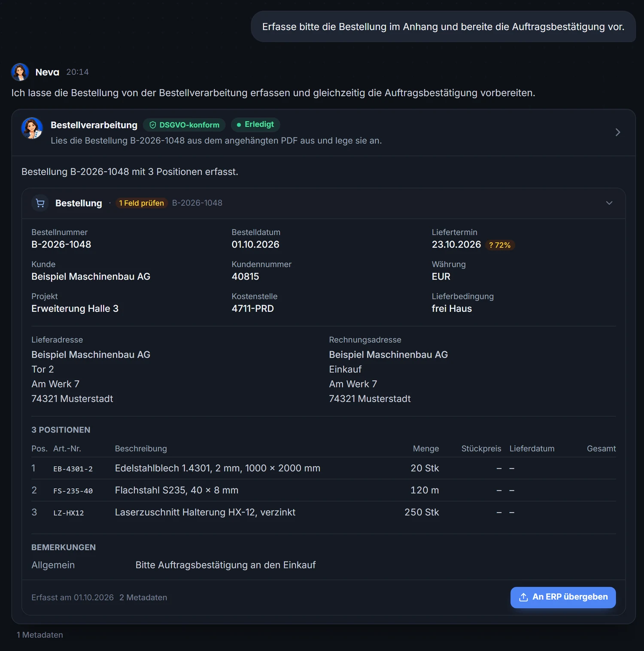Click the An ERP übergeben button
The image size is (644, 651).
(x=563, y=597)
